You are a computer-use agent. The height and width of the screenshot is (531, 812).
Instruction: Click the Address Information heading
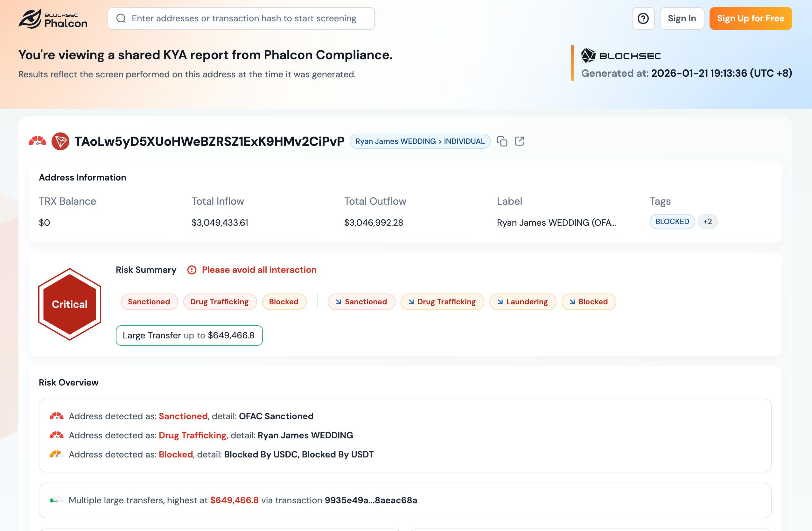coord(82,177)
